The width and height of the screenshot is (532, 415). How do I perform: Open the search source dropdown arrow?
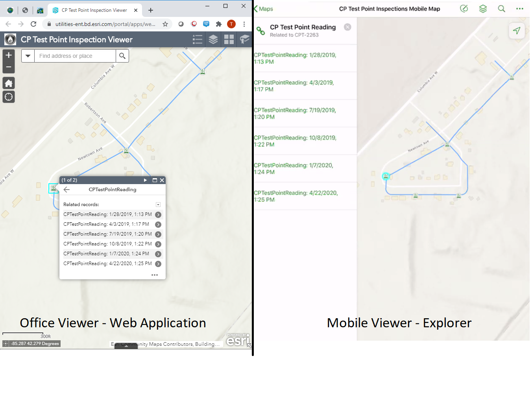[x=28, y=56]
